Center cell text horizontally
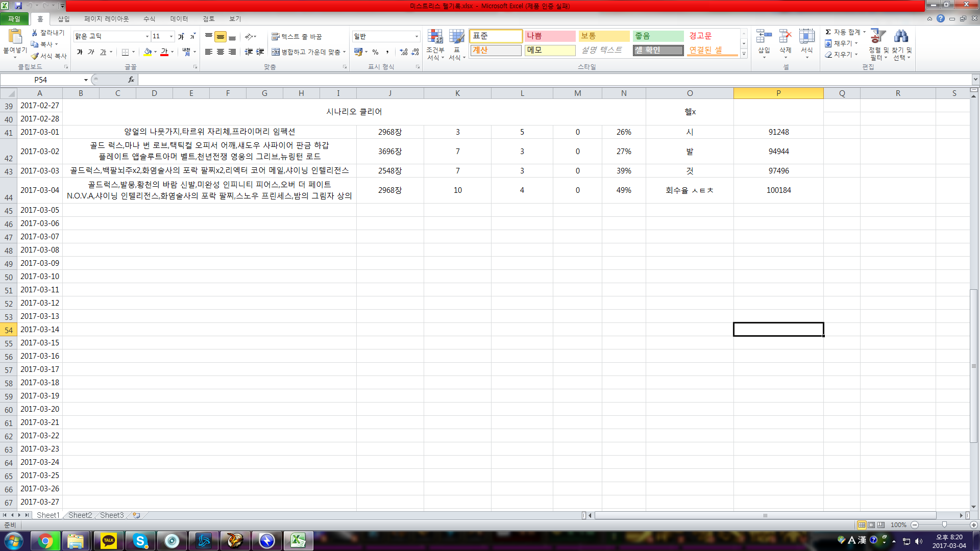This screenshot has width=980, height=551. [x=220, y=52]
